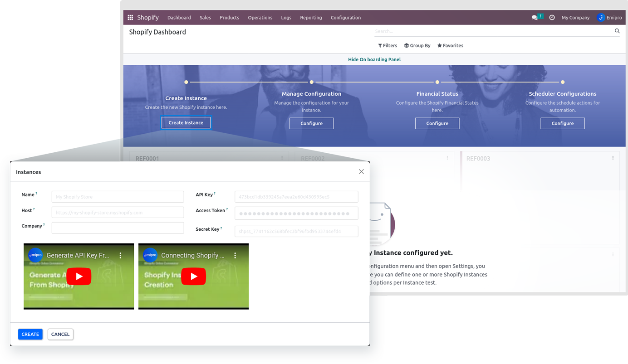Click Configure under Financial Status

tap(437, 123)
